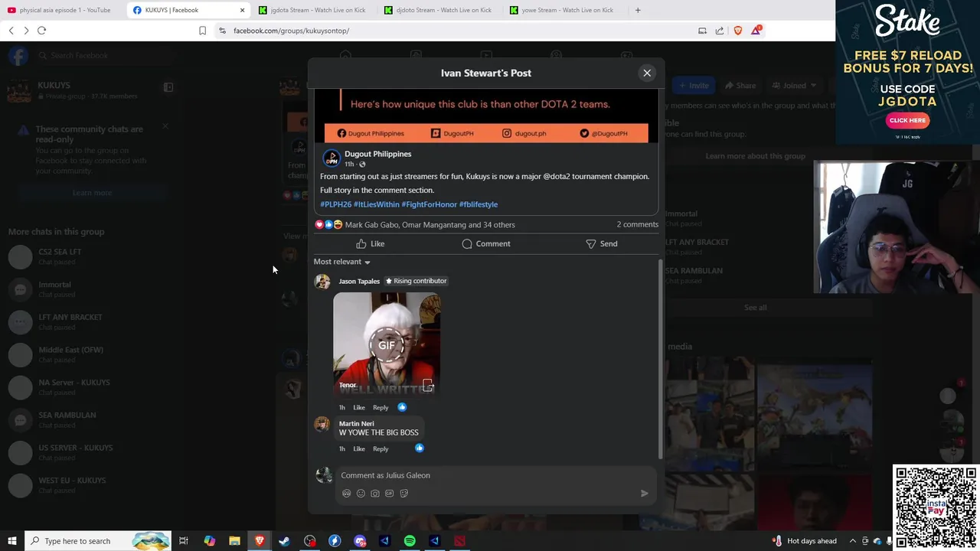Open the Most relevant comment sort dropdown
This screenshot has width=980, height=551.
(x=341, y=262)
